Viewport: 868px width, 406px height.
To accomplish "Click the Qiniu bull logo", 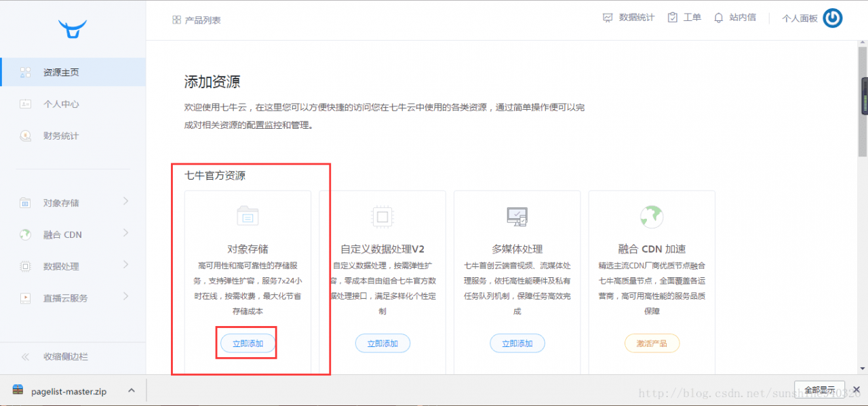I will point(73,28).
